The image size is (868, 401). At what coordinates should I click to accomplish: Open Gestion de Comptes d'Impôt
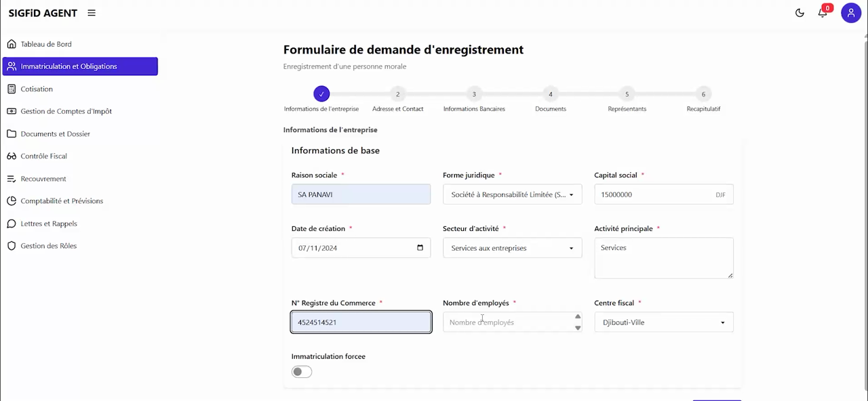[66, 111]
